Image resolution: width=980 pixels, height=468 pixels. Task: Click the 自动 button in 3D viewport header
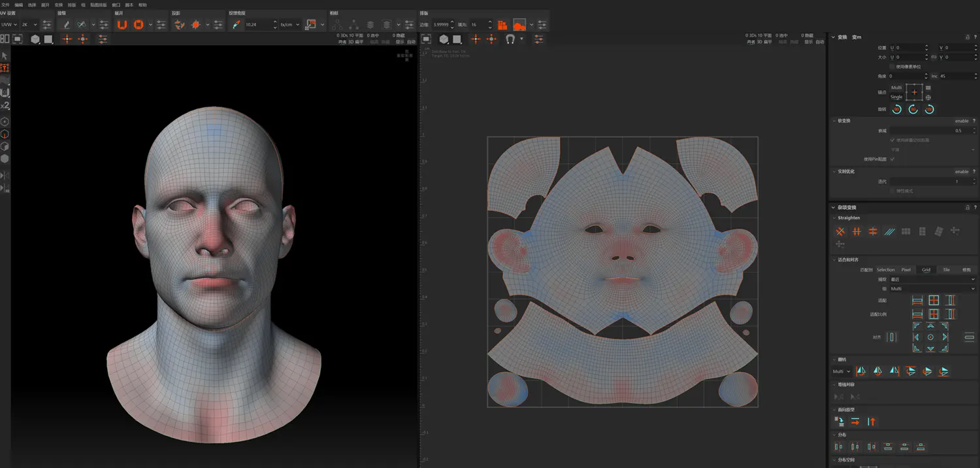[x=412, y=42]
